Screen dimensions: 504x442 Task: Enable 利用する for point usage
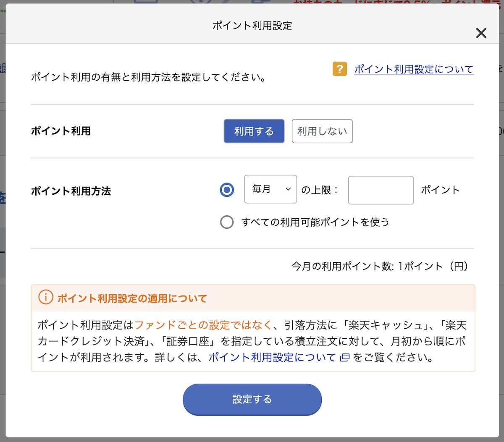[254, 131]
